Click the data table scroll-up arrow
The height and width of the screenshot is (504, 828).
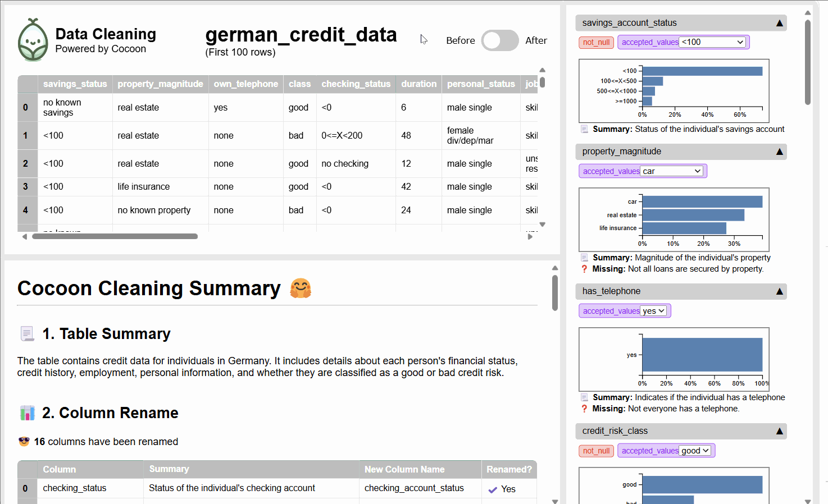pos(542,70)
